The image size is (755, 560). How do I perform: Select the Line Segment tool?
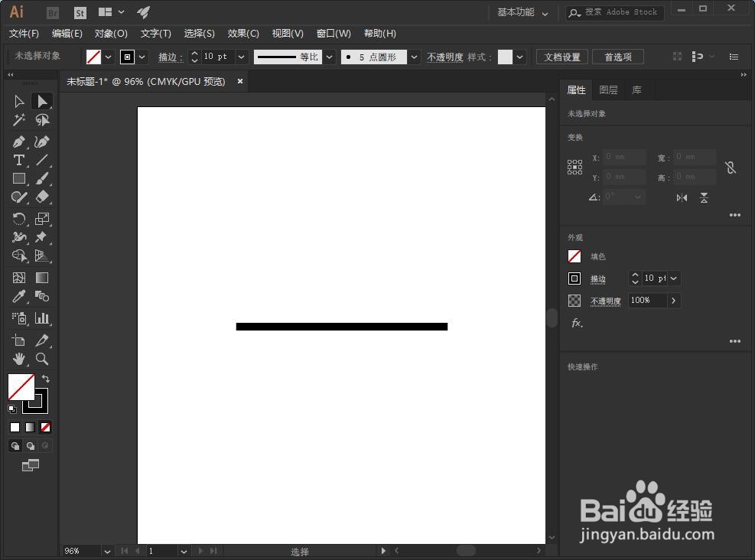pos(42,160)
